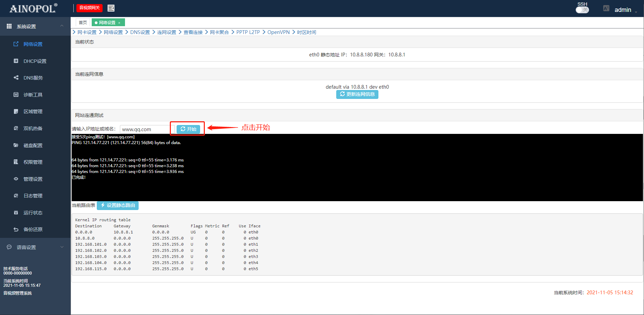Click the 更新连网信息 button

357,94
